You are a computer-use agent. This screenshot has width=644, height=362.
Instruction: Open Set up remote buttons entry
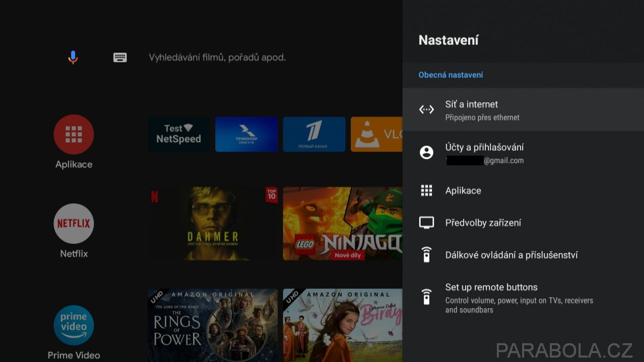point(523,297)
